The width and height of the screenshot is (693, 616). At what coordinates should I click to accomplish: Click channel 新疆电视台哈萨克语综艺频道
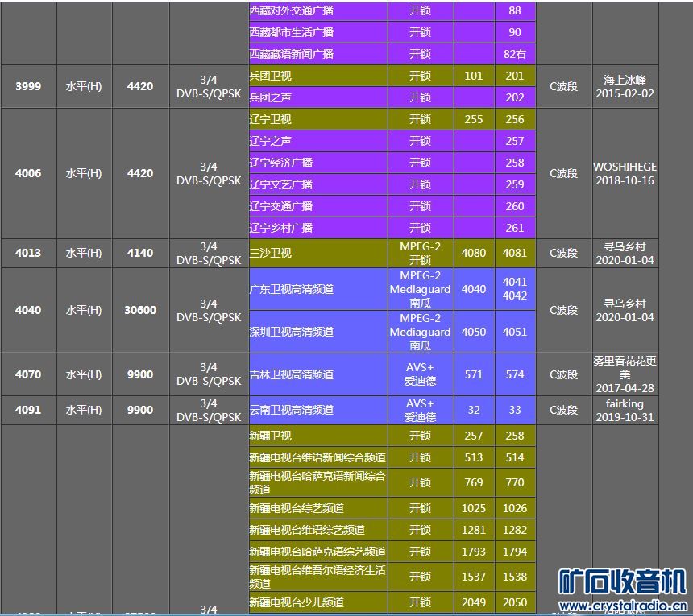(318, 552)
